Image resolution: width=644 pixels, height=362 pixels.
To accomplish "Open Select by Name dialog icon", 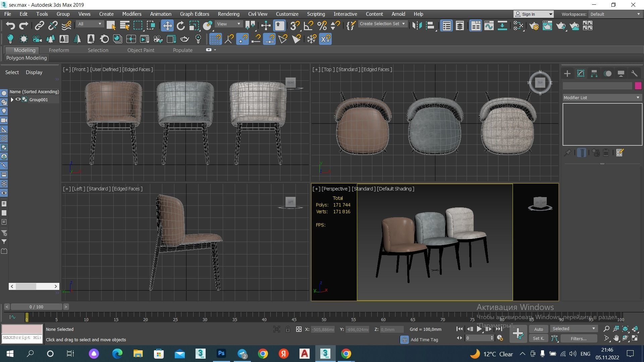I will coord(125,26).
